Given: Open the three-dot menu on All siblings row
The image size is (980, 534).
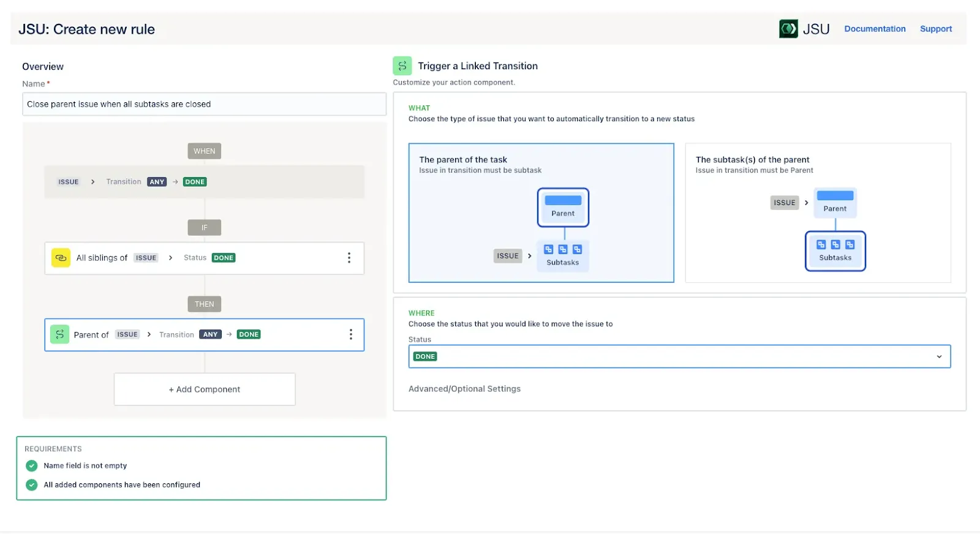Looking at the screenshot, I should (349, 258).
